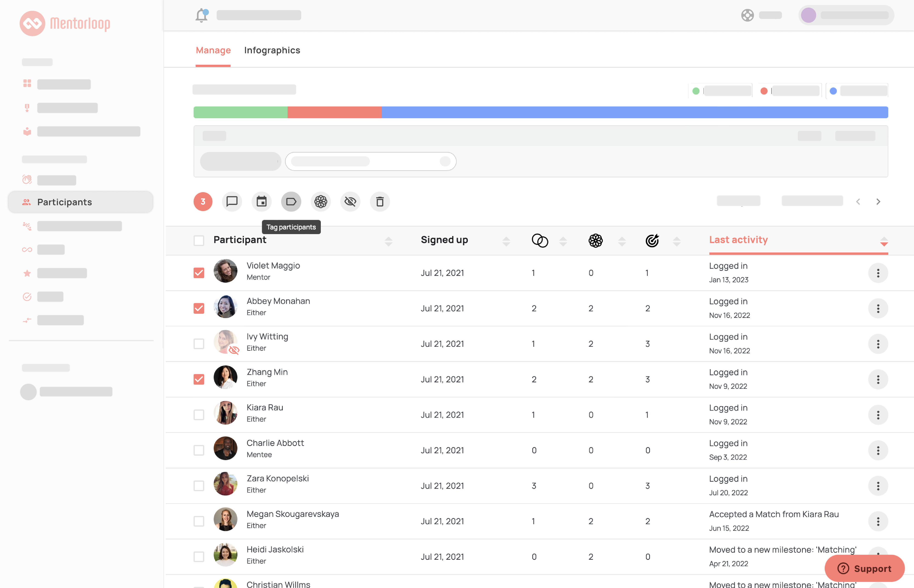Sort by Signed up header
Image resolution: width=914 pixels, height=588 pixels.
click(x=444, y=240)
